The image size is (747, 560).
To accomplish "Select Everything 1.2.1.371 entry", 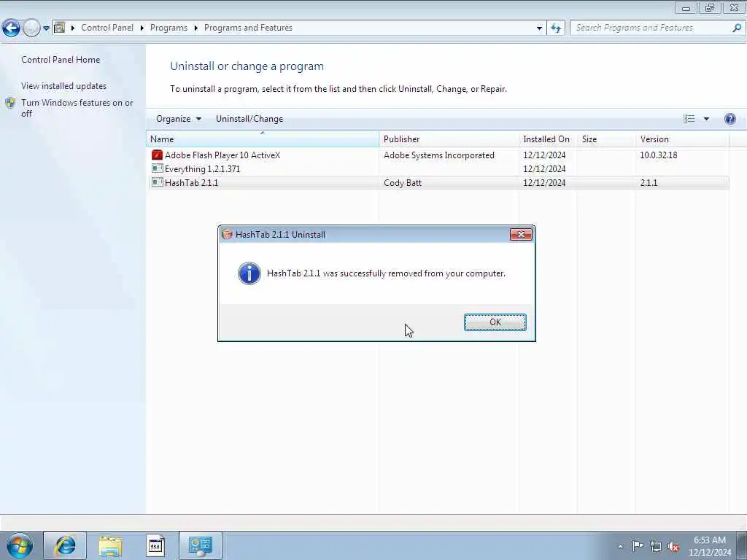I will 438,169.
